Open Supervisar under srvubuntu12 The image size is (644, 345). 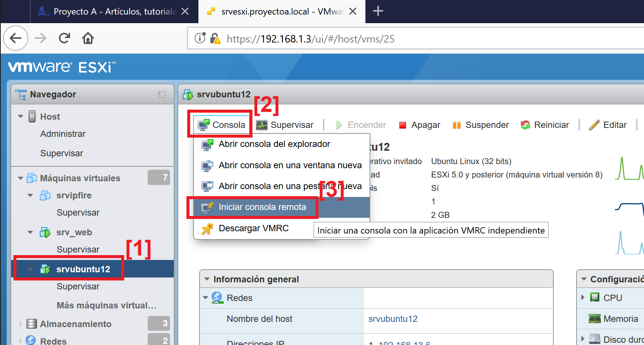pos(78,286)
